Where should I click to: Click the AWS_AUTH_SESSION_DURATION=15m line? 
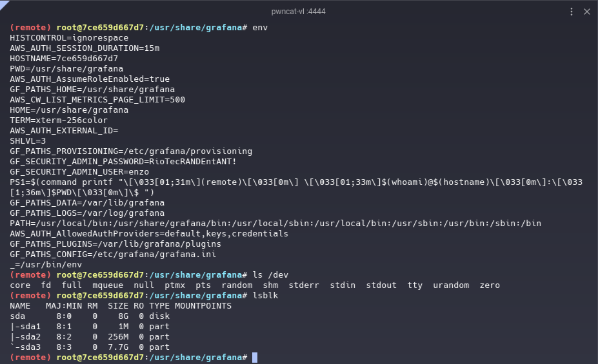pyautogui.click(x=85, y=48)
